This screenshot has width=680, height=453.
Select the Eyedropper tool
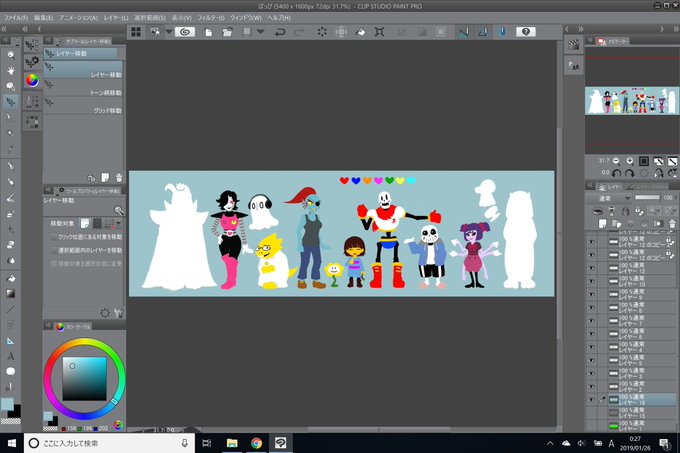coord(10,149)
